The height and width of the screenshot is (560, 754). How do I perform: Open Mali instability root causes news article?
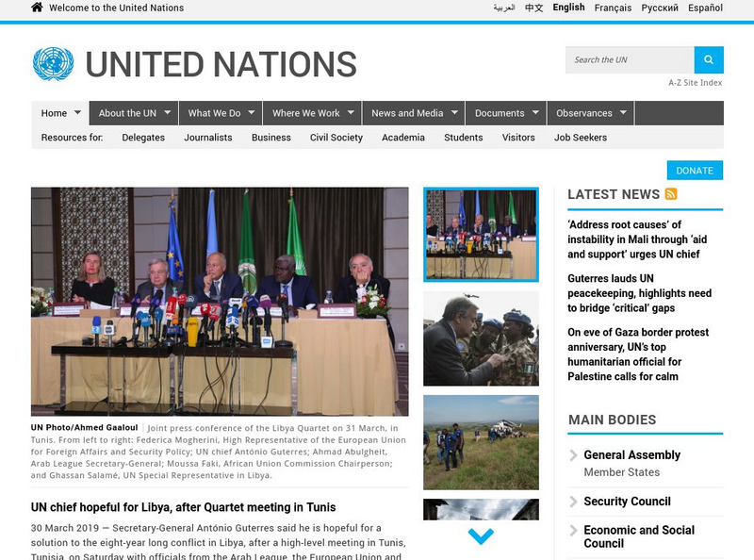[637, 239]
